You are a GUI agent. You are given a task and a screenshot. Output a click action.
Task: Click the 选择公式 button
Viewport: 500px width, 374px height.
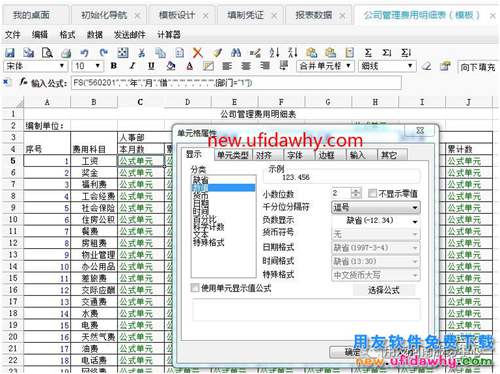pyautogui.click(x=384, y=290)
